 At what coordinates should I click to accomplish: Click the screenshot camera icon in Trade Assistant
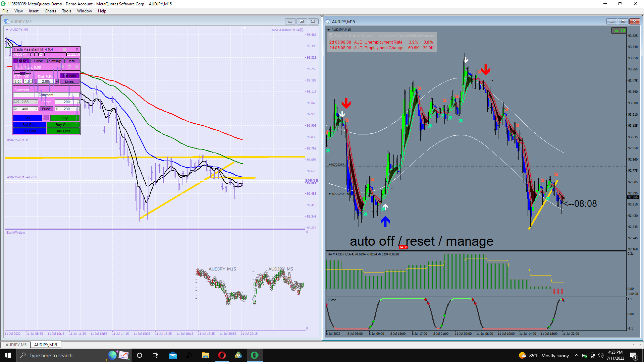pyautogui.click(x=64, y=49)
